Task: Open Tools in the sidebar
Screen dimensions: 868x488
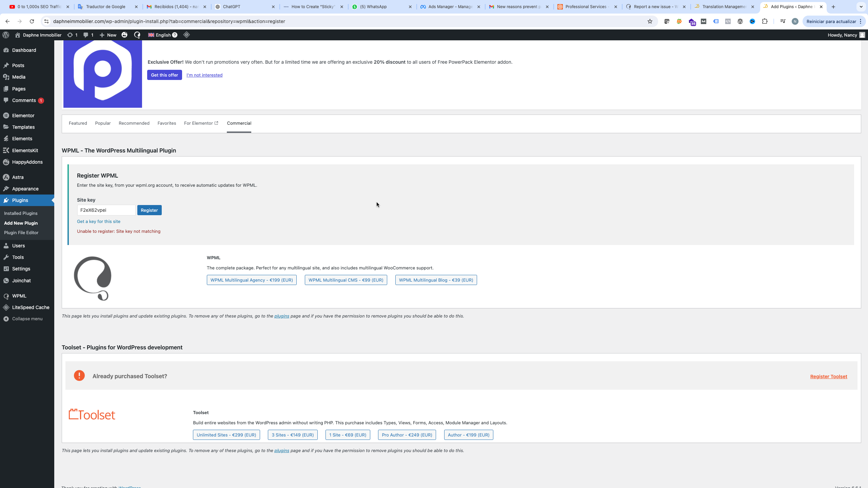Action: 27,257
